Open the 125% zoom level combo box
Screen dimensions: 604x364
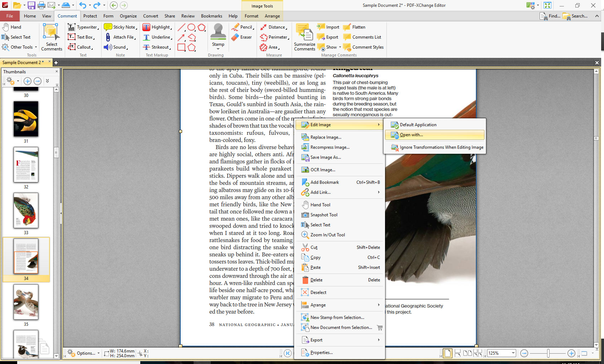[x=502, y=353]
